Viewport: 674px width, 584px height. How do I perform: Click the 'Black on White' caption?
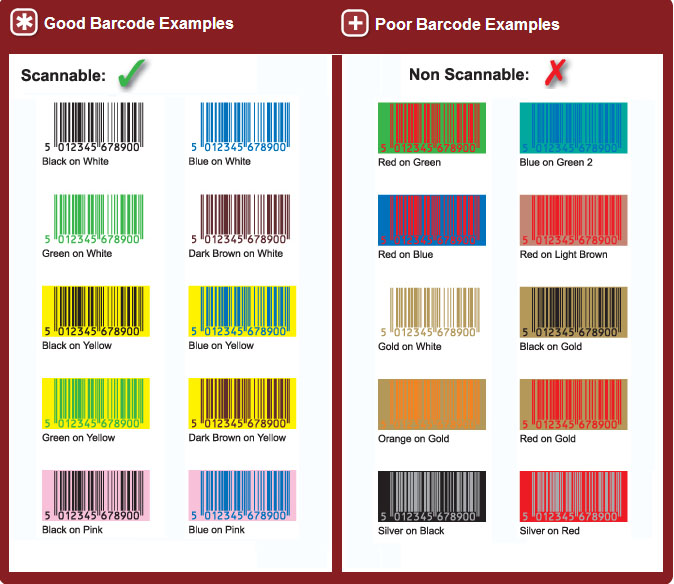pyautogui.click(x=75, y=162)
